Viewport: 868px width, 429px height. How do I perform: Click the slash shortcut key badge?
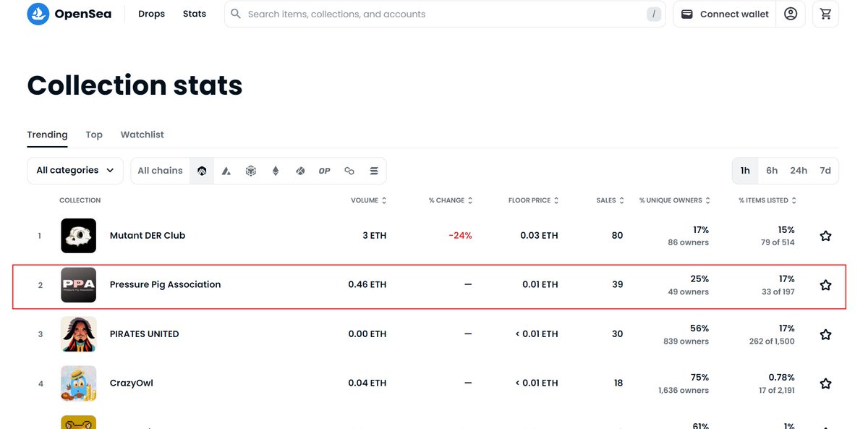click(654, 14)
